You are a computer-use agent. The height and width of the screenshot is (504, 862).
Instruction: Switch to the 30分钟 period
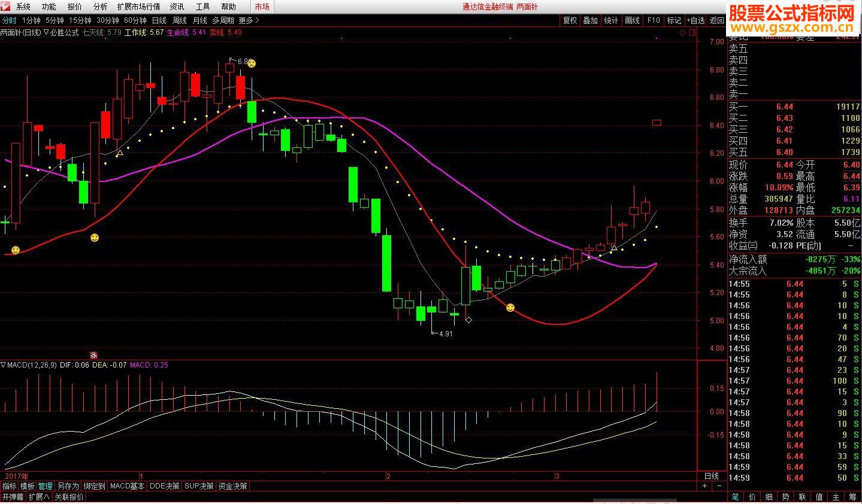point(108,20)
